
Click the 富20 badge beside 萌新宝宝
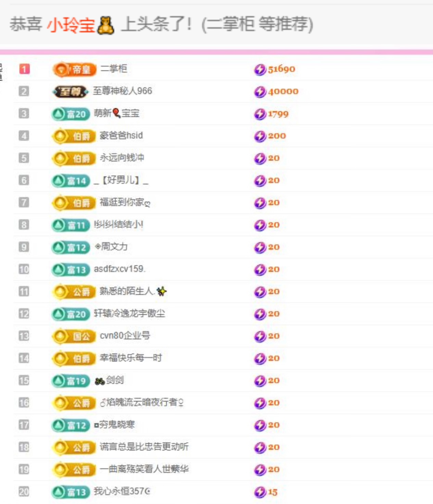click(x=71, y=114)
